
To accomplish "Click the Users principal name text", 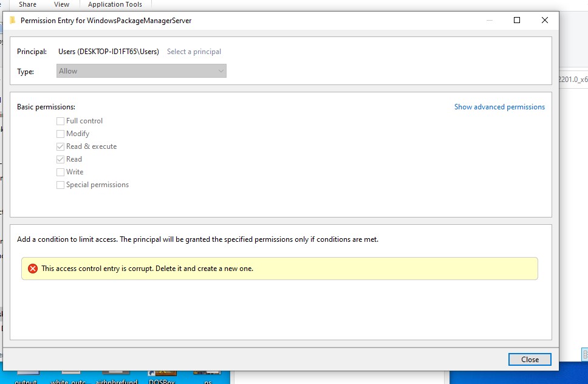I will (x=109, y=52).
